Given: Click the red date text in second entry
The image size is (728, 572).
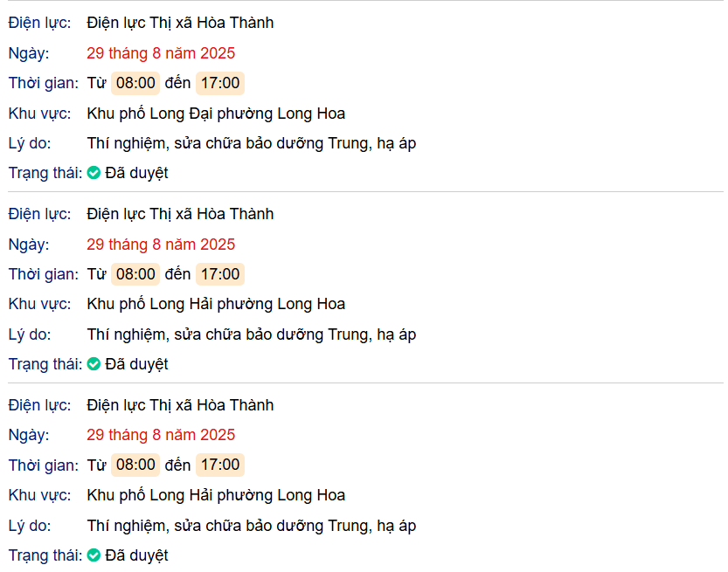Looking at the screenshot, I should pos(161,245).
